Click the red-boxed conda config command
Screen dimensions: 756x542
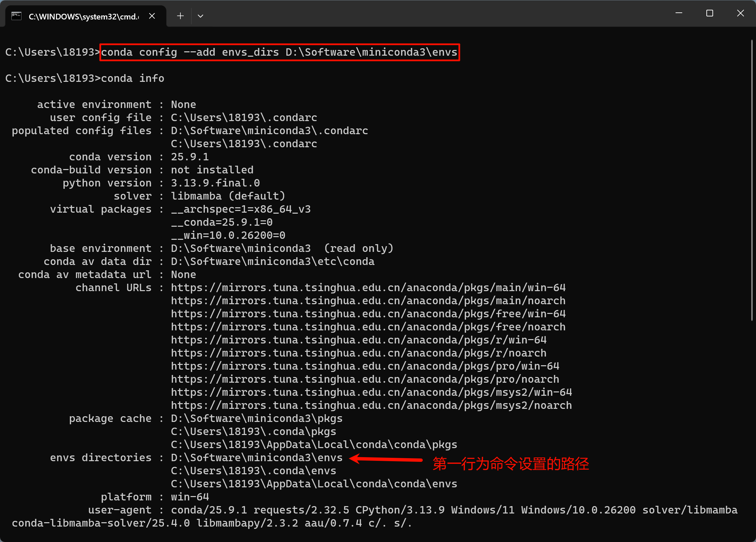(x=279, y=52)
